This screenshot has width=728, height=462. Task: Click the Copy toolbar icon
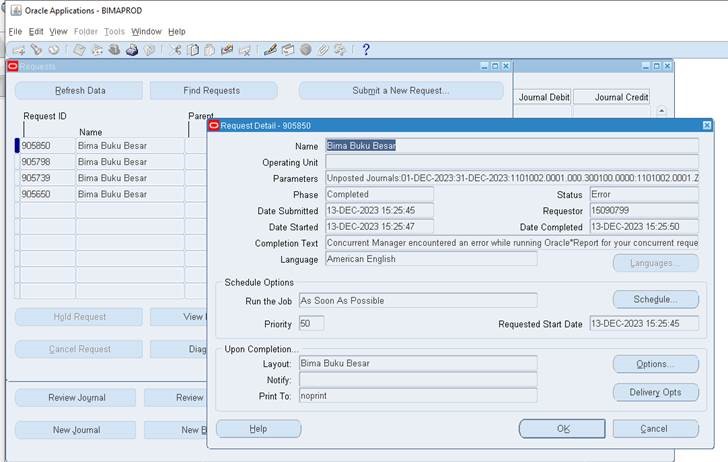tap(193, 50)
